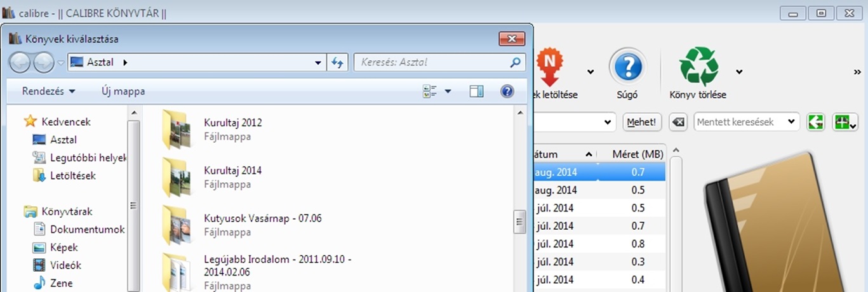Select the Kurultaj 2012 folder
The height and width of the screenshot is (292, 868).
pyautogui.click(x=232, y=129)
